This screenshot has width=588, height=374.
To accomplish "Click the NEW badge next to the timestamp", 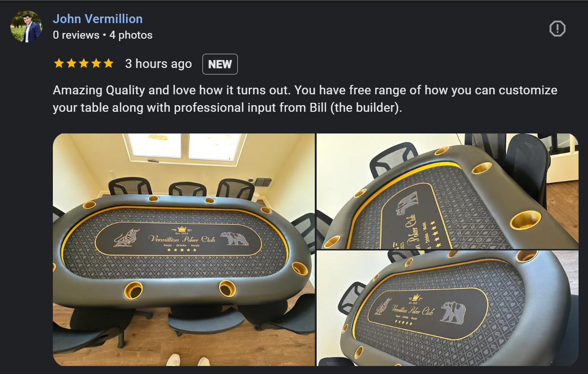I will (x=220, y=64).
